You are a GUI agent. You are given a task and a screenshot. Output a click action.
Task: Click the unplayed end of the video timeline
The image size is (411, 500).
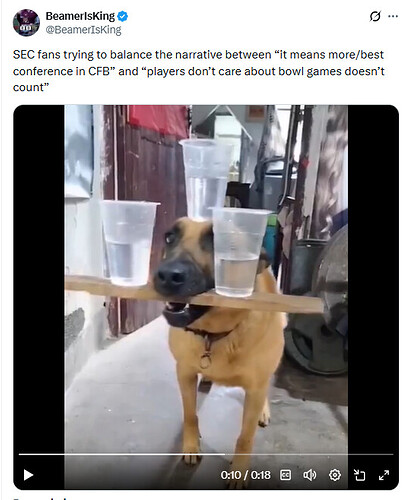tap(309, 454)
